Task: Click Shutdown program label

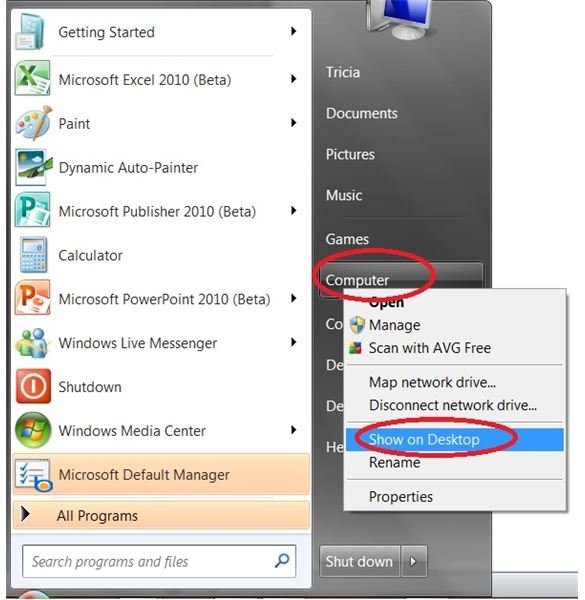Action: (x=90, y=387)
